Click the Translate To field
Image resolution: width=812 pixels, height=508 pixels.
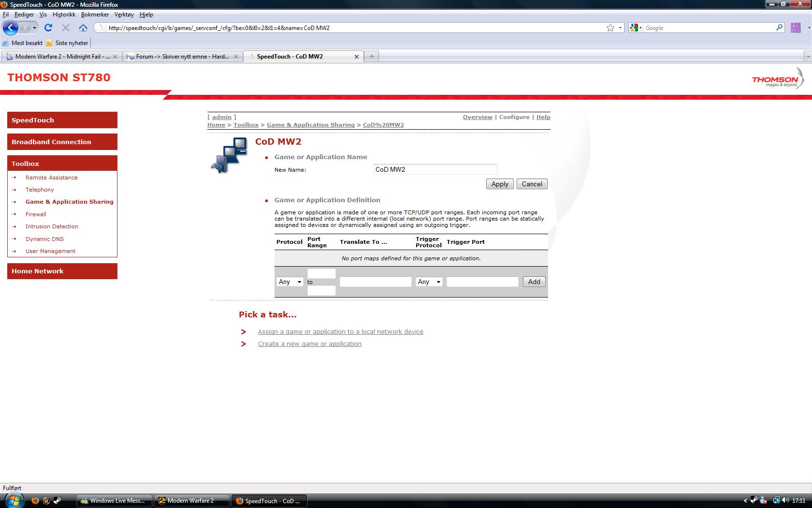click(376, 282)
